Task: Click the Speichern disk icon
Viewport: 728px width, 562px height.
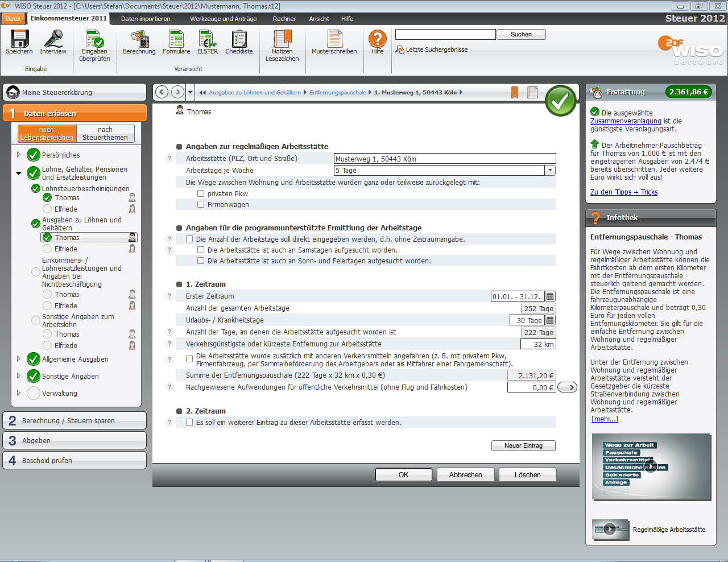Action: click(19, 39)
